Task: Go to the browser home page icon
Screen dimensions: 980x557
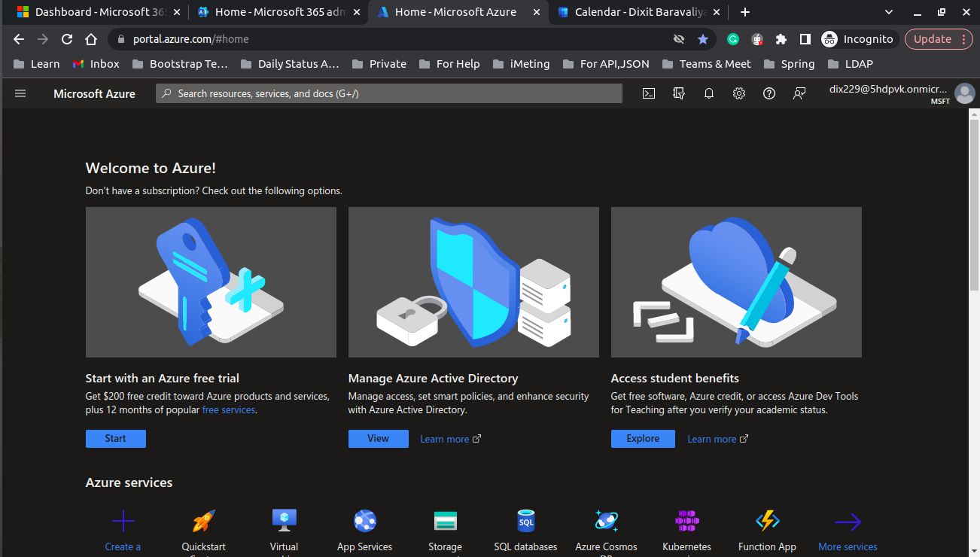Action: pyautogui.click(x=91, y=39)
